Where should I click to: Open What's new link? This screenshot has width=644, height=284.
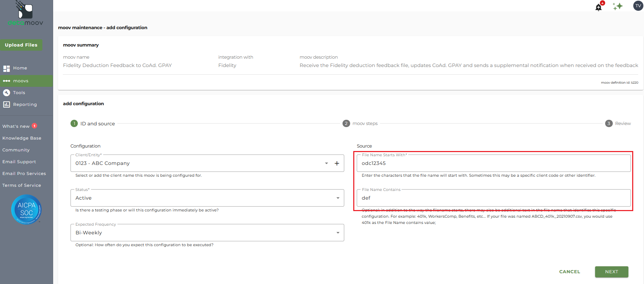(16, 126)
